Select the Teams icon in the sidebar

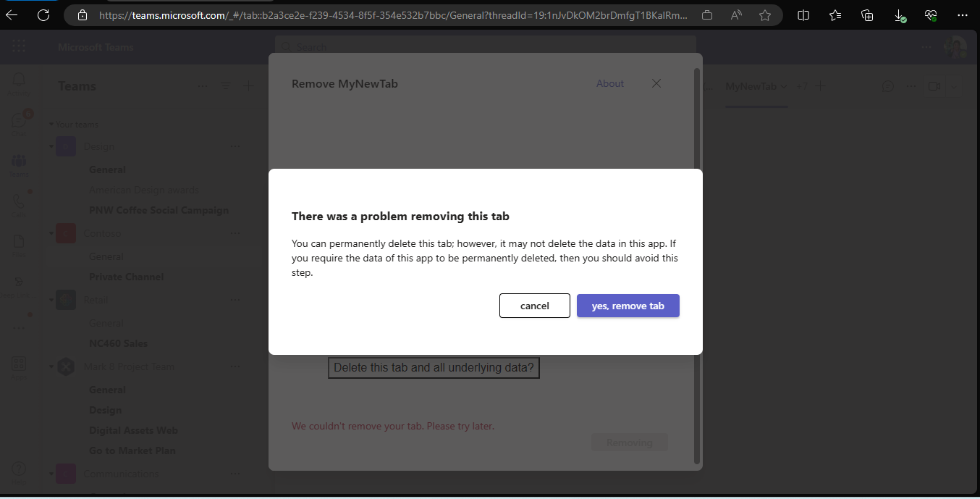click(18, 161)
